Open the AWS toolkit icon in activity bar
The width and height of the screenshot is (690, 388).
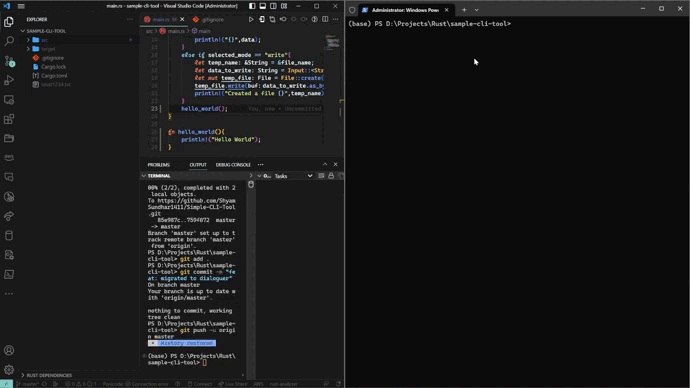pyautogui.click(x=9, y=157)
